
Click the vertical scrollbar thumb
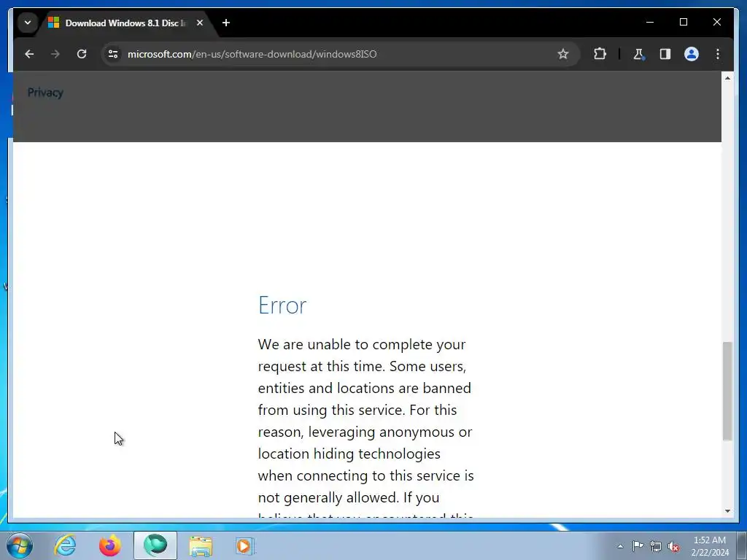[727, 392]
